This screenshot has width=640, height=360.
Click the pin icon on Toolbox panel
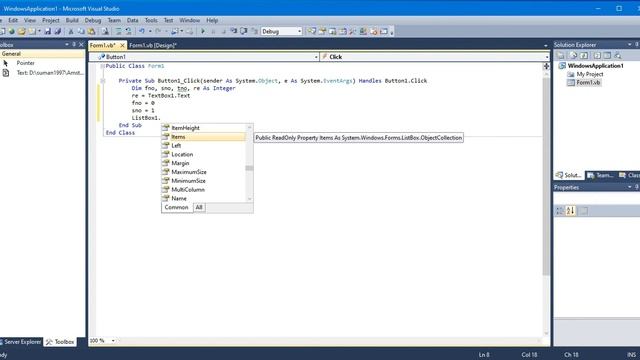pyautogui.click(x=74, y=44)
